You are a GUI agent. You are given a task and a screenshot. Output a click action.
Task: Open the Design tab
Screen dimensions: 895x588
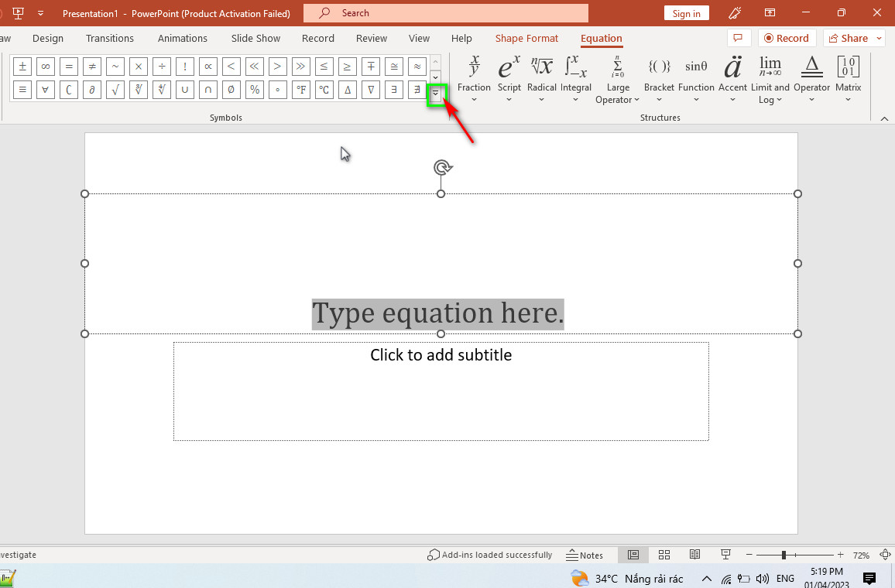48,38
